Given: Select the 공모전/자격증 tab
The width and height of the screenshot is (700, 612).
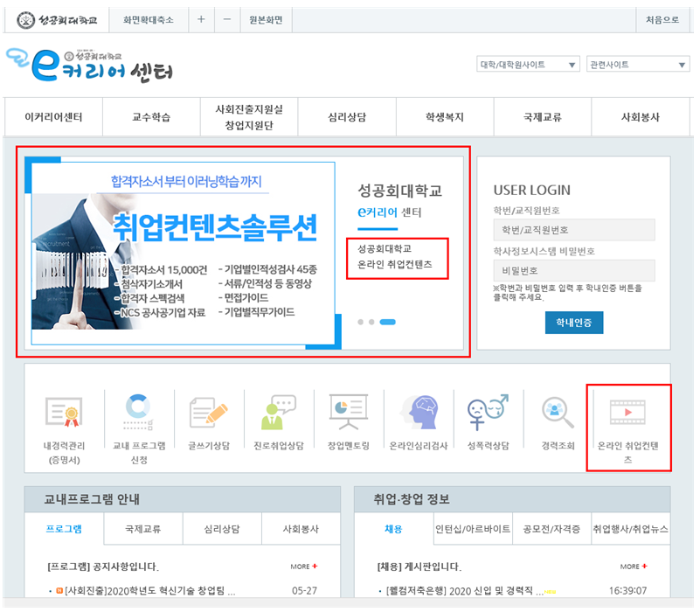Looking at the screenshot, I should point(551,529).
